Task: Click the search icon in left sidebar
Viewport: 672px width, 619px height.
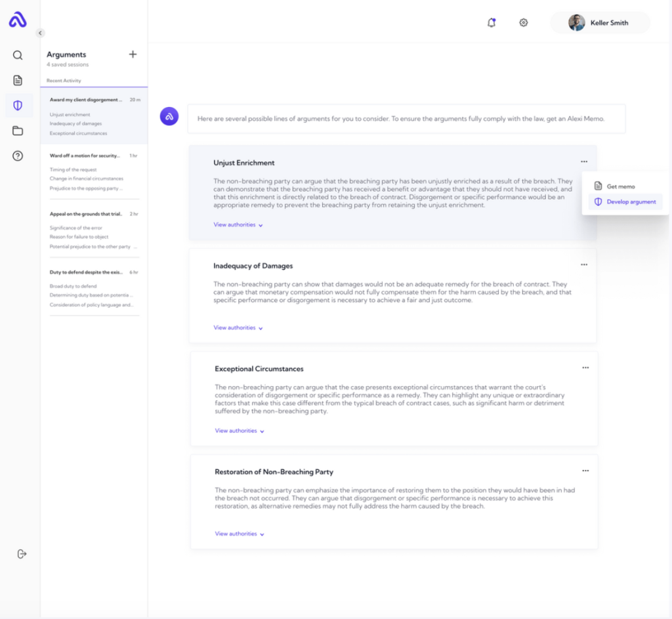Action: (18, 55)
